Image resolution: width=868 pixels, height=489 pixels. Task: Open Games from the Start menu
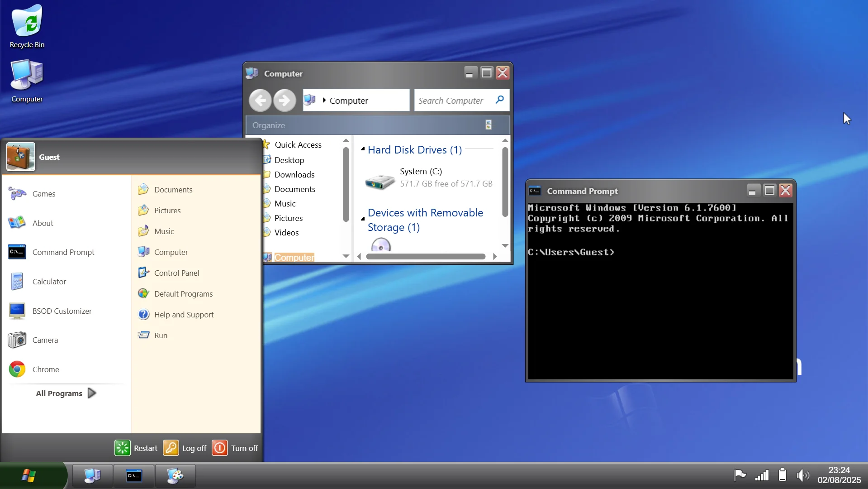point(43,193)
